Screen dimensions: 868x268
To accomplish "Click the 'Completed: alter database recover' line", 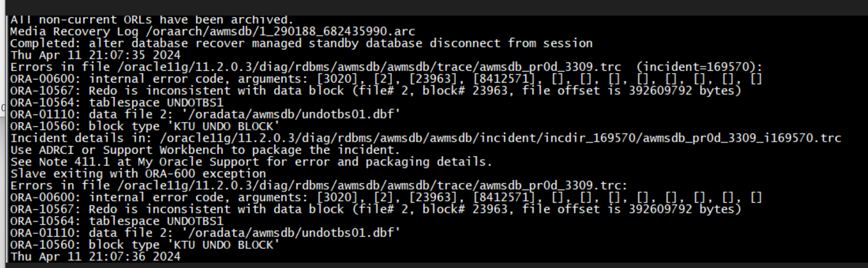I will 301,44.
